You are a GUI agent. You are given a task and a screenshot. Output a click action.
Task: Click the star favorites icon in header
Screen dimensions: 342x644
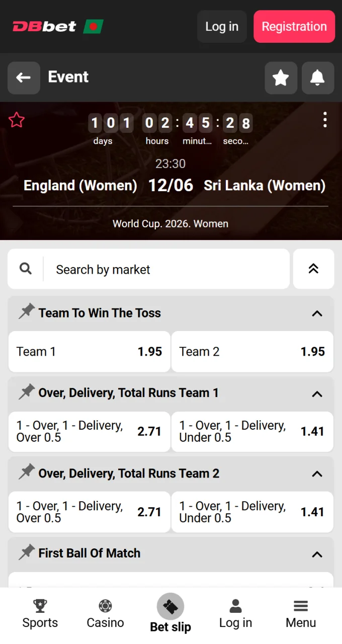coord(281,77)
